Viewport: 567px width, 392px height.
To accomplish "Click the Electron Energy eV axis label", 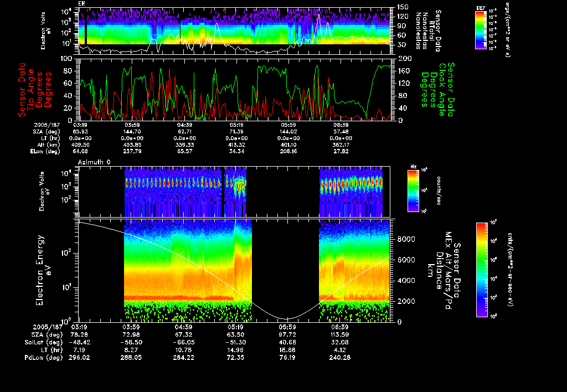I will coord(43,270).
